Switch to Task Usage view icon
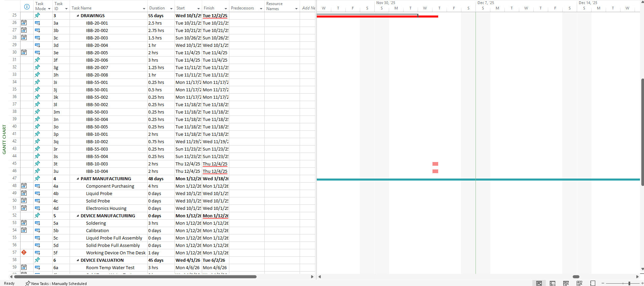 553,283
